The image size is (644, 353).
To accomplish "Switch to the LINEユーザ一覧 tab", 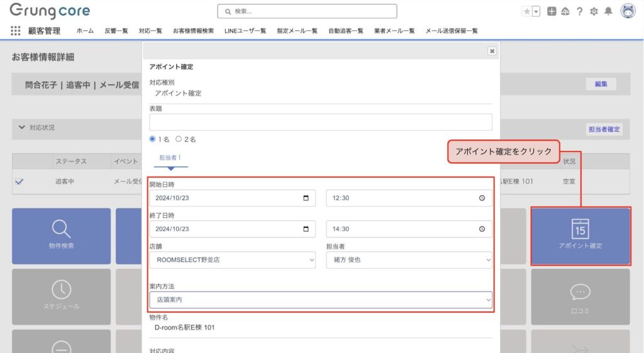I will (x=245, y=31).
